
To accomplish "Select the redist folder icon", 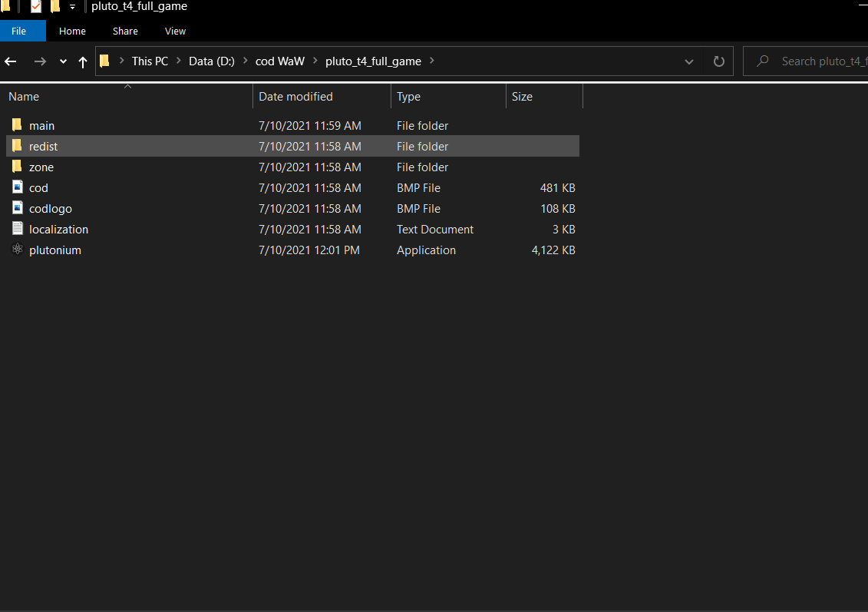I will (17, 146).
